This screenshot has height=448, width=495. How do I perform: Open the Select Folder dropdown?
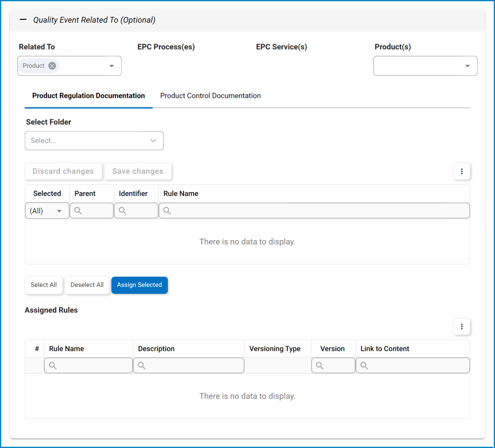coord(94,141)
